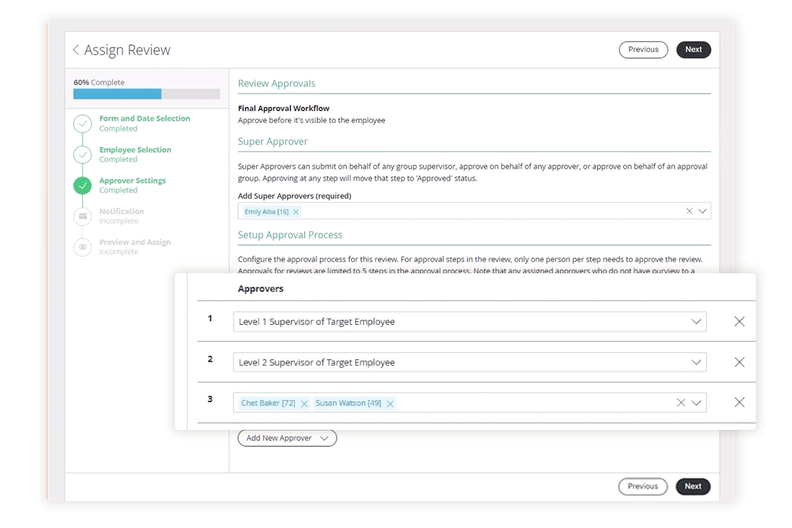Click the Setup Approval Process heading
The width and height of the screenshot is (792, 528).
pyautogui.click(x=290, y=235)
